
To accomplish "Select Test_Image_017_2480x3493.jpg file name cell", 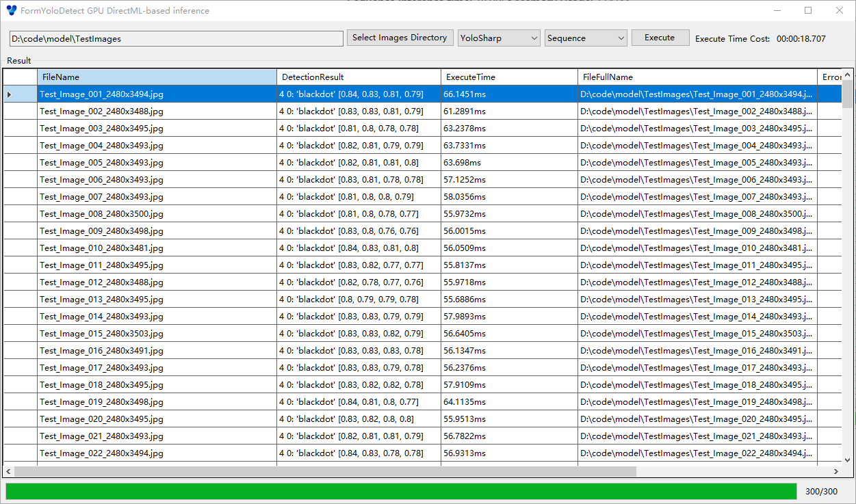I will pos(157,368).
